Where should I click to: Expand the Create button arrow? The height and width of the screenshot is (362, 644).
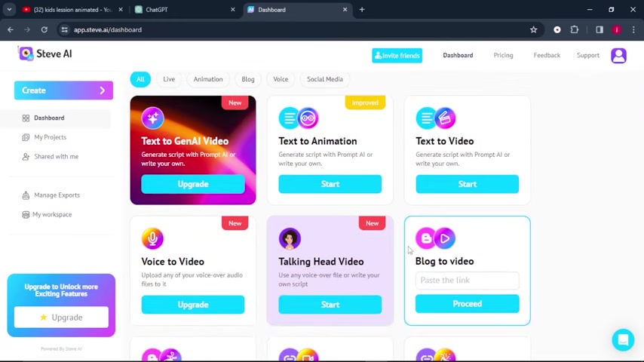point(103,90)
